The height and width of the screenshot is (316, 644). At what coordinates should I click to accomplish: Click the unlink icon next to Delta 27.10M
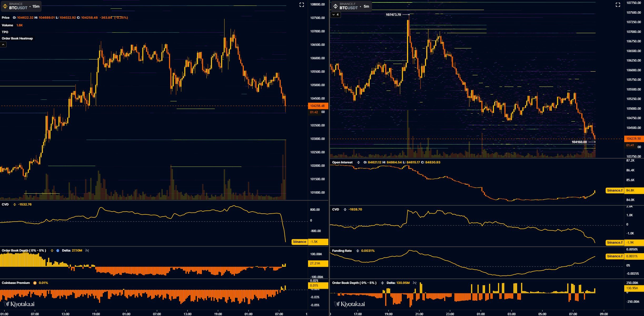(x=87, y=250)
